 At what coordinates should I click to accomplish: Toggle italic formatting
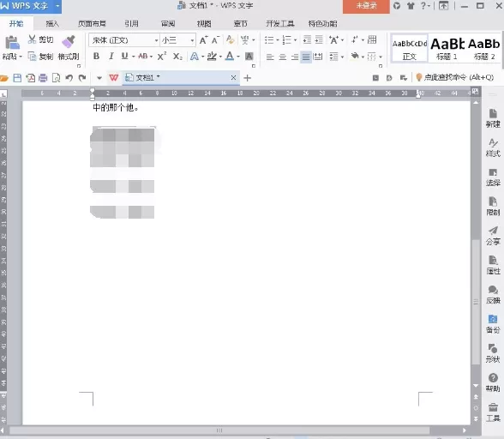point(111,57)
